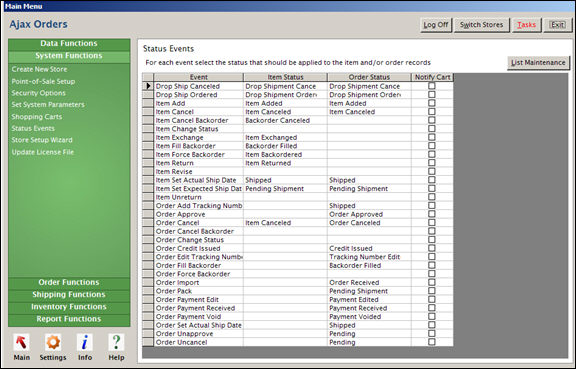Screen dimensions: 576x369
Task: Click the Switch Stores button
Action: [x=481, y=25]
